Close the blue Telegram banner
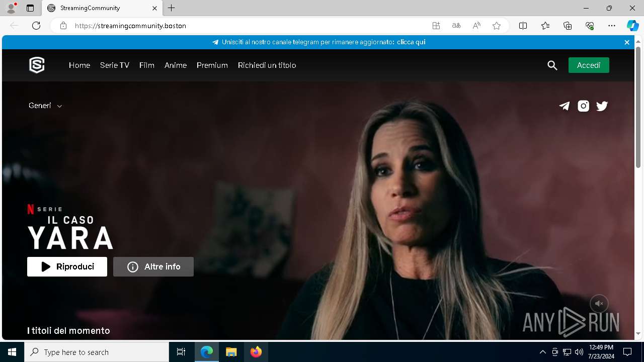 (x=627, y=42)
